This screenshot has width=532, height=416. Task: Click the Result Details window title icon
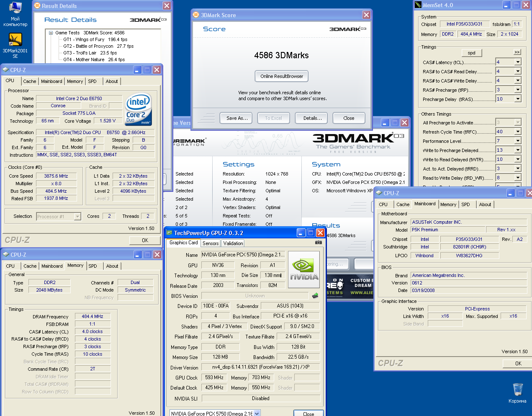point(37,6)
